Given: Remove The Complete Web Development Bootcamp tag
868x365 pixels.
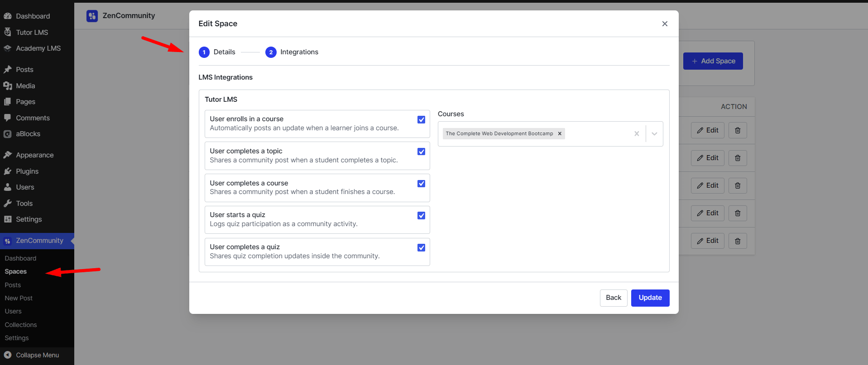Looking at the screenshot, I should pos(560,134).
